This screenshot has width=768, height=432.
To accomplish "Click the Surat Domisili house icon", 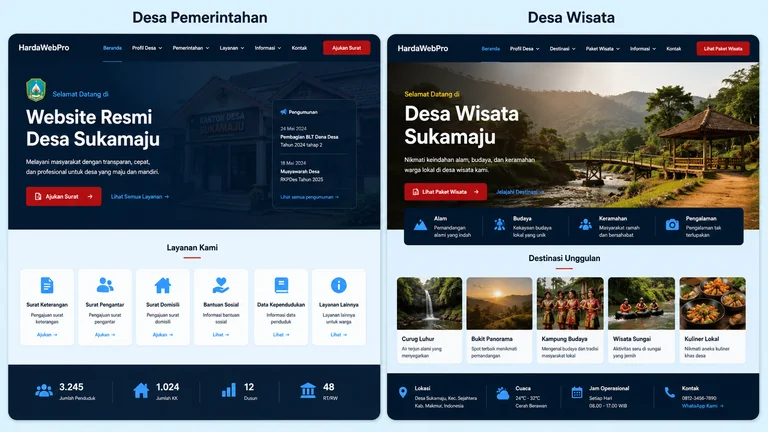I will tap(163, 285).
